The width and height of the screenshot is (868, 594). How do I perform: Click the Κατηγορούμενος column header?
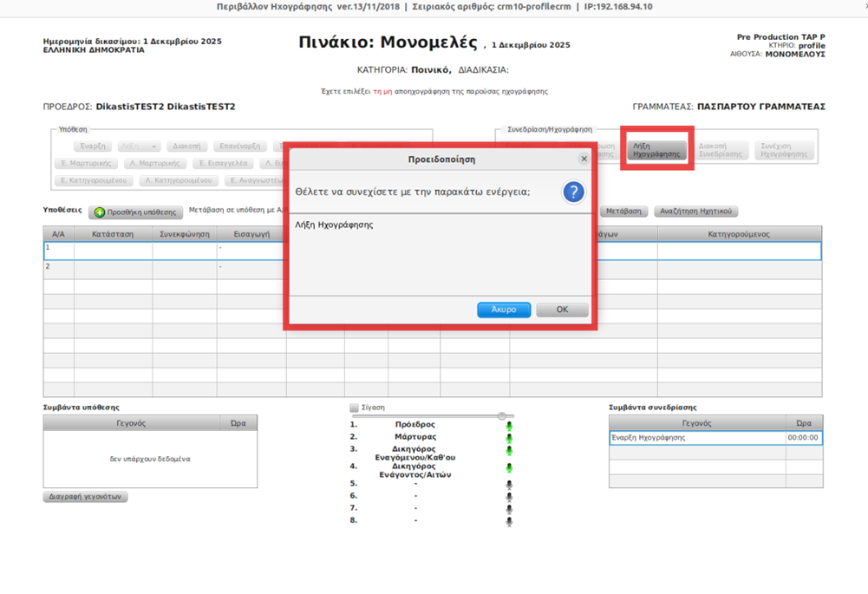(739, 234)
